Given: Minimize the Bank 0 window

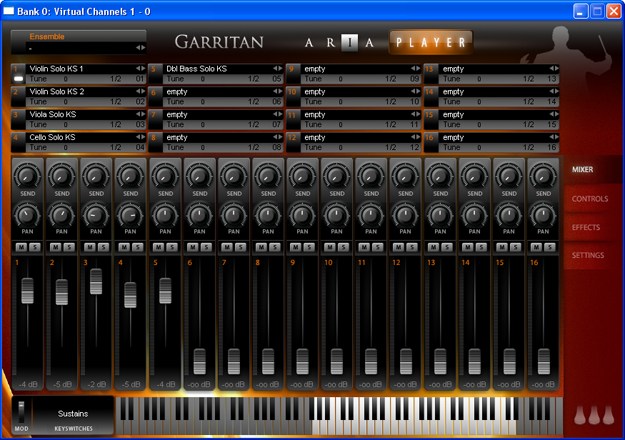Looking at the screenshot, I should pyautogui.click(x=580, y=11).
